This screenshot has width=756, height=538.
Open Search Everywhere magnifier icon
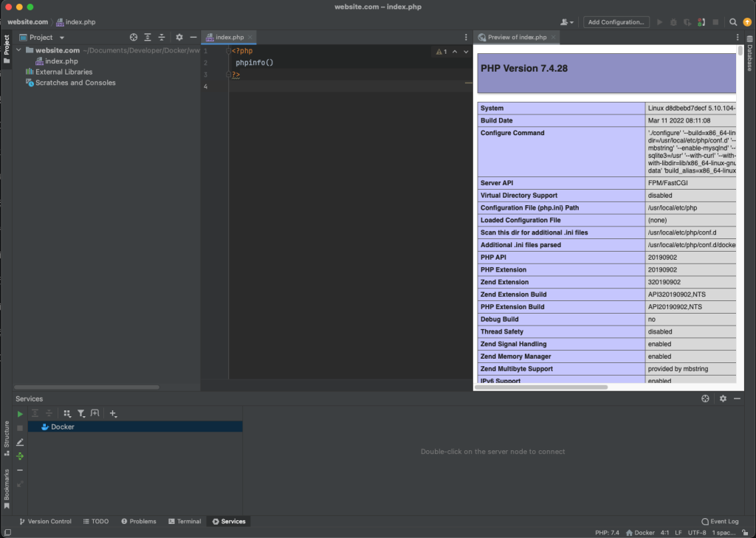click(733, 22)
